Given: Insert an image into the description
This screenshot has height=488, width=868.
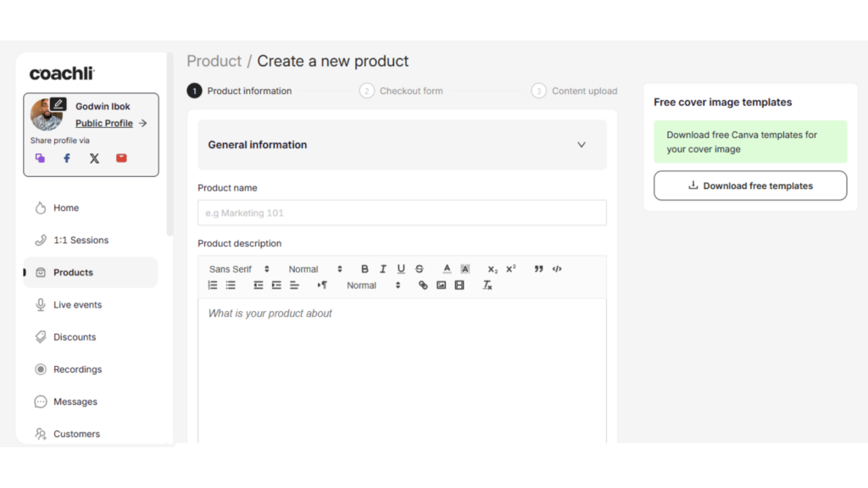Looking at the screenshot, I should 441,286.
